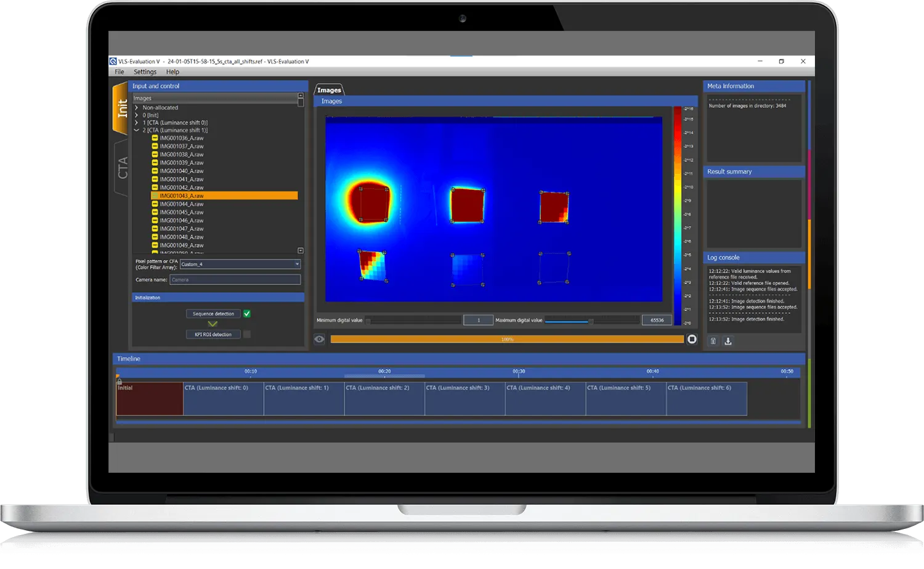Image resolution: width=924 pixels, height=569 pixels.
Task: Clear the log console with trash icon
Action: tap(713, 341)
